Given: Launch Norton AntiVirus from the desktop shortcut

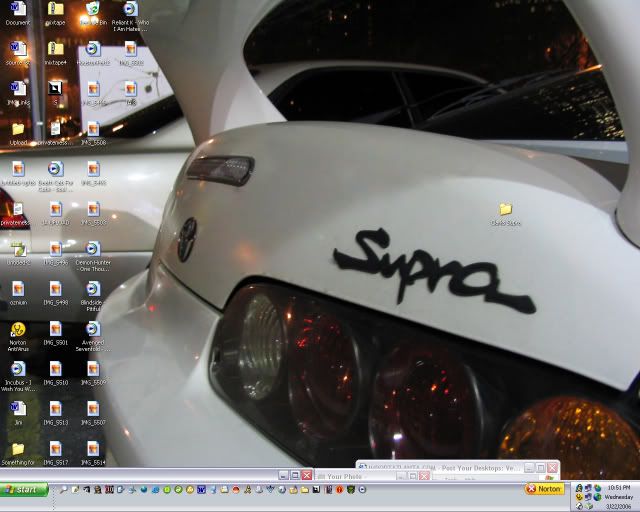Looking at the screenshot, I should click(17, 329).
